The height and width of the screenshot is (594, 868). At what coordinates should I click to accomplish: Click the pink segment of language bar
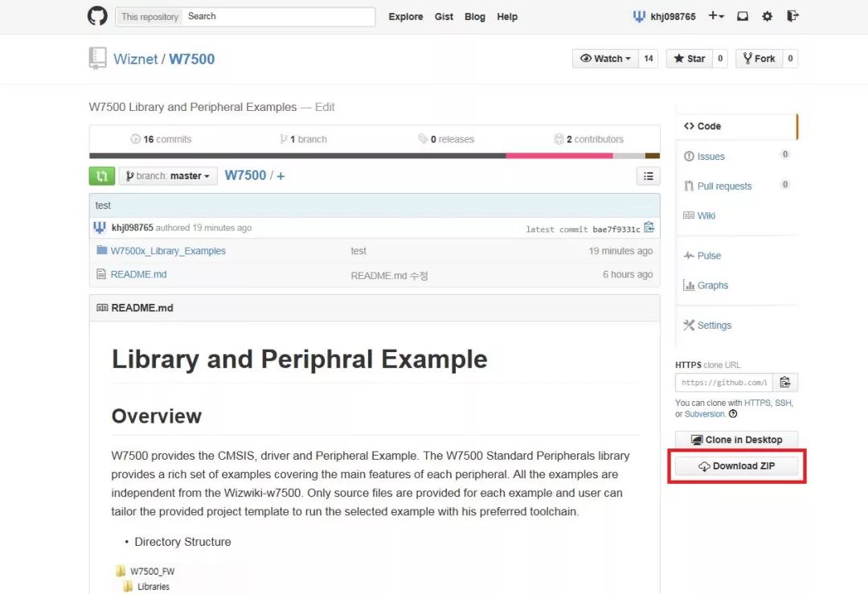click(559, 156)
